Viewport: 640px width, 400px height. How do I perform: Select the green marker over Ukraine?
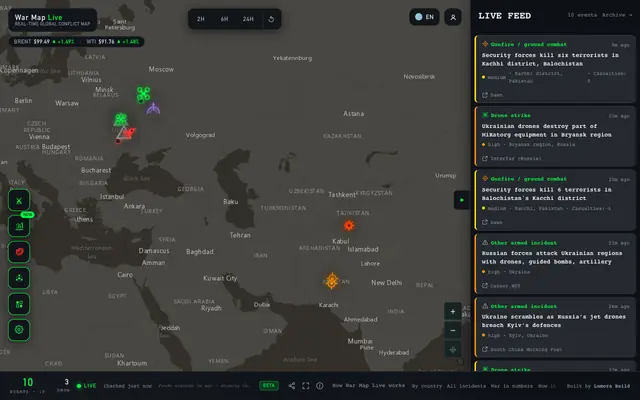120,120
